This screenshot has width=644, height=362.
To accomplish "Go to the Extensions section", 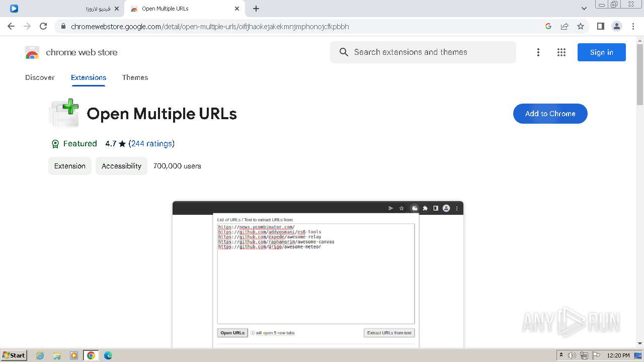I will pyautogui.click(x=89, y=77).
